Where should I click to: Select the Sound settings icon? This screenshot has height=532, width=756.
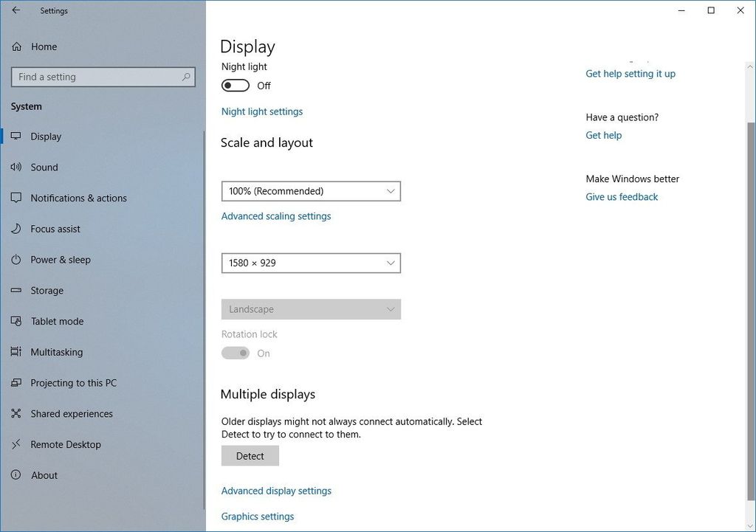coord(16,167)
